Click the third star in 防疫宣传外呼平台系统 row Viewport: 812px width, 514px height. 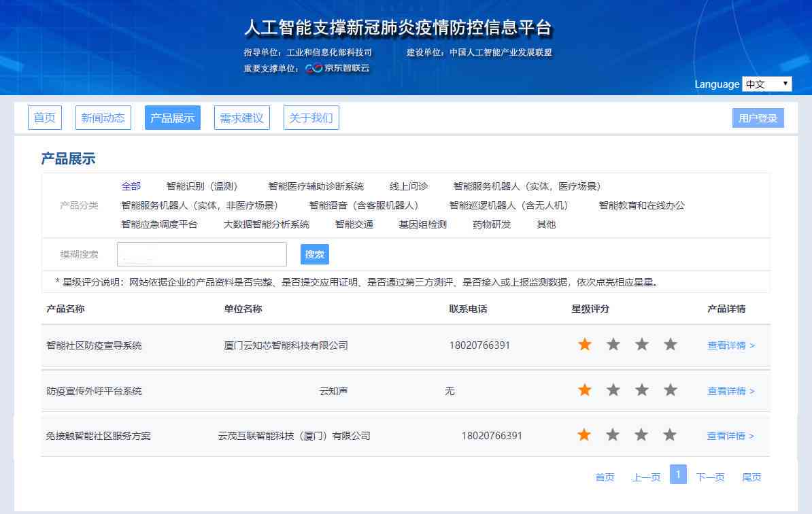[x=641, y=390]
